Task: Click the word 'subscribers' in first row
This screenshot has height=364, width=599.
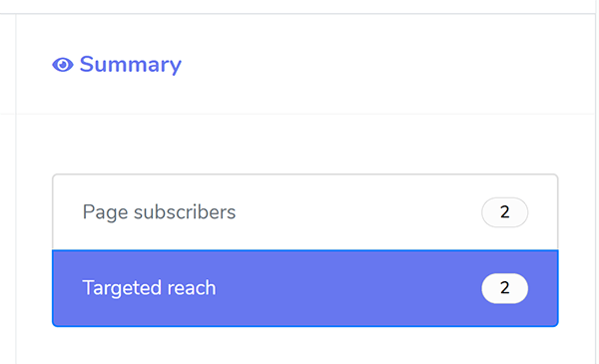Action: pyautogui.click(x=185, y=212)
